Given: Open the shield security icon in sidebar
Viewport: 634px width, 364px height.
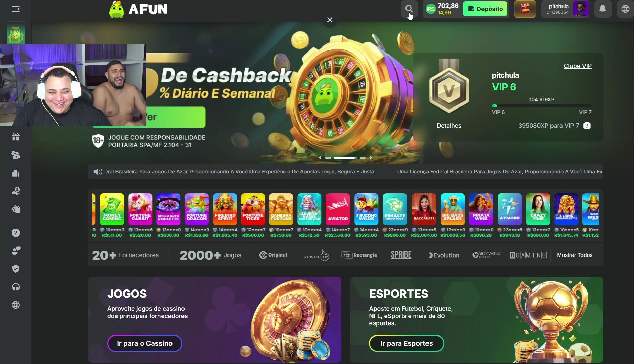Looking at the screenshot, I should [16, 269].
